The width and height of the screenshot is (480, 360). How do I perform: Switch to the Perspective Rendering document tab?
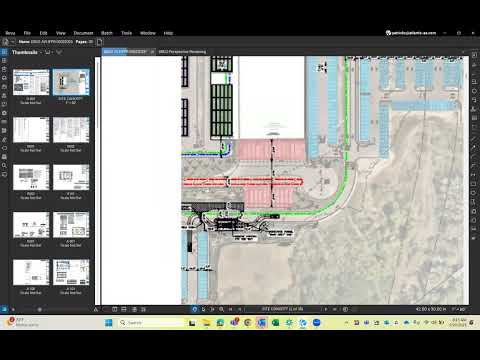(182, 52)
